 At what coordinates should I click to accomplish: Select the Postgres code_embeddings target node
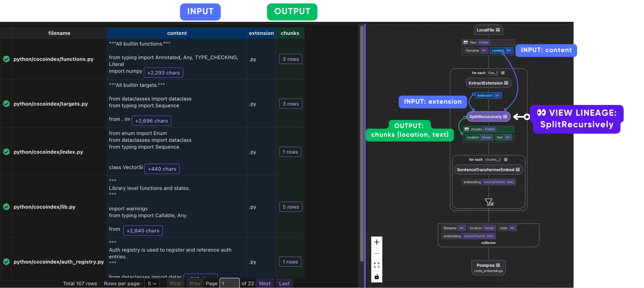(x=488, y=268)
